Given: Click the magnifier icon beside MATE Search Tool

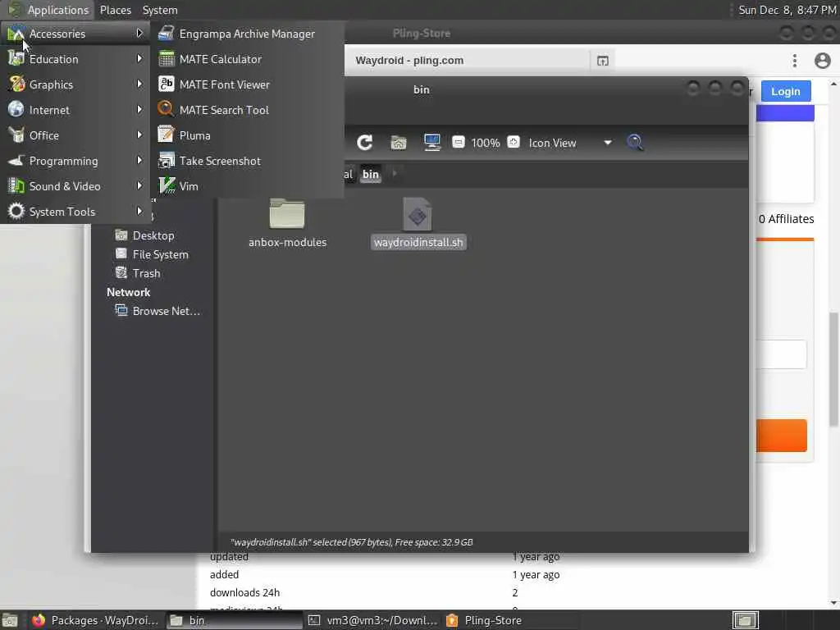Looking at the screenshot, I should [x=166, y=109].
